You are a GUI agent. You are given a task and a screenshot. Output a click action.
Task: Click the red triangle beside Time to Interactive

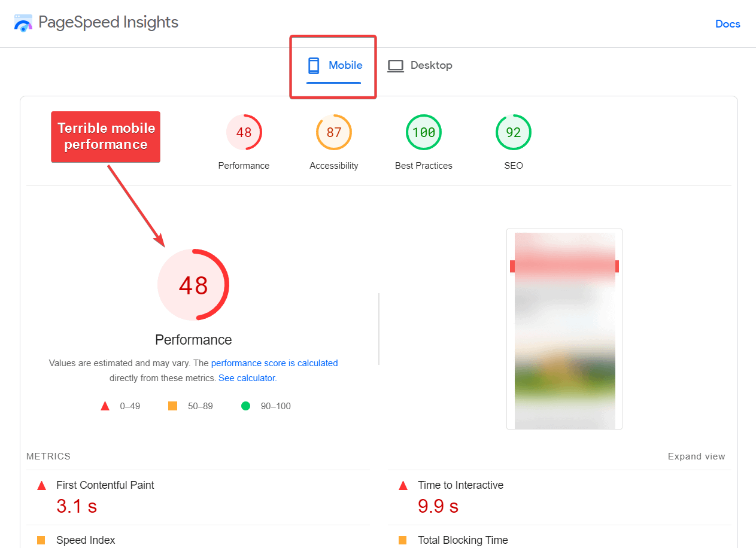(x=402, y=485)
